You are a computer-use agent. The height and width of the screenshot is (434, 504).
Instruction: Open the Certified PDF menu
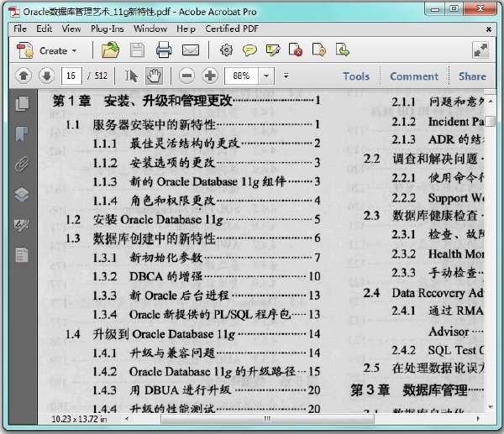tap(232, 29)
